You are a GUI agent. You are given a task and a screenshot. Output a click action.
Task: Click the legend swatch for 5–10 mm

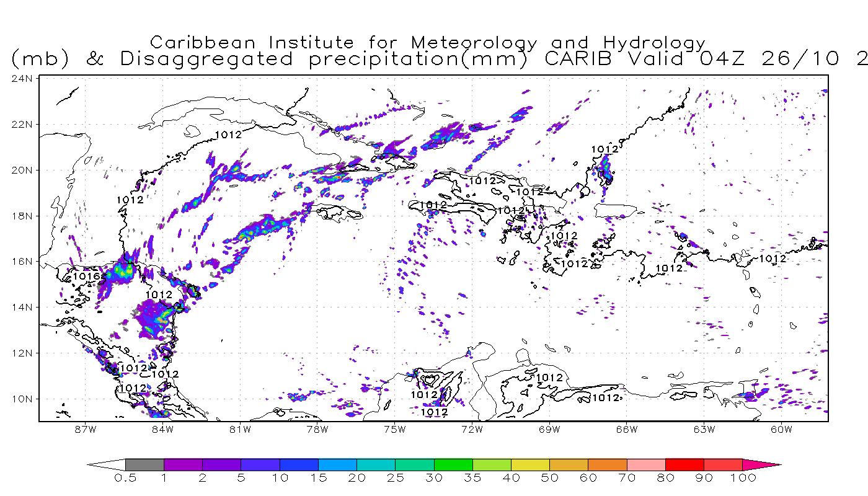[x=260, y=464]
